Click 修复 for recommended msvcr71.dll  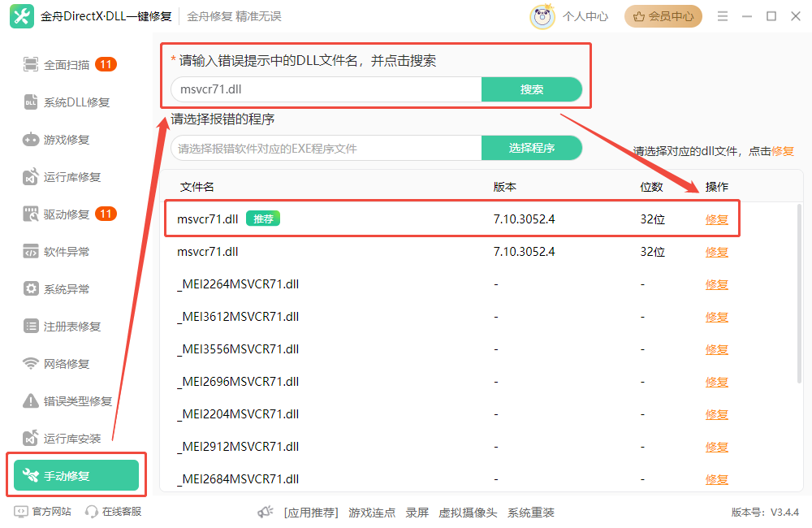point(717,219)
